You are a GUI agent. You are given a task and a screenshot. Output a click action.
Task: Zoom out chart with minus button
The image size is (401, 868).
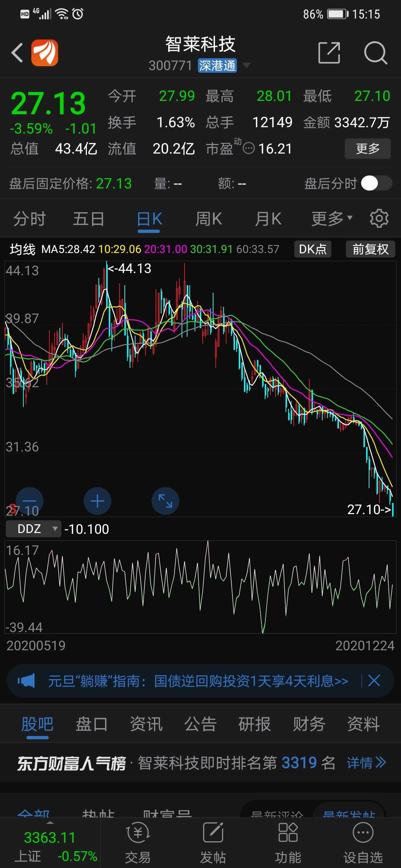coord(30,501)
